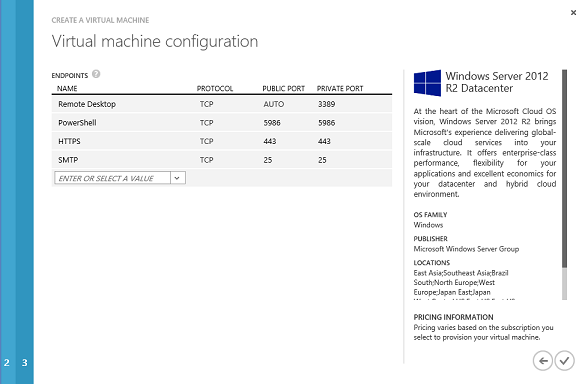
Task: Jump to wizard step 2
Action: pyautogui.click(x=7, y=362)
